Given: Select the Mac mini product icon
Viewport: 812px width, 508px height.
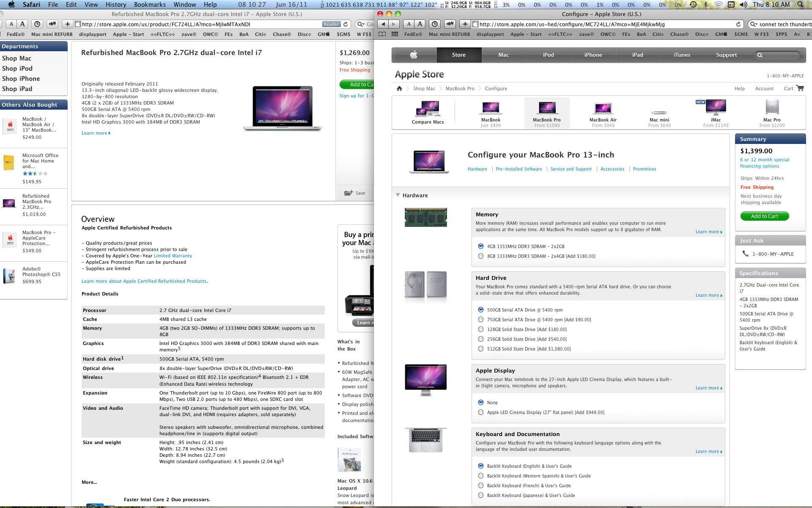Looking at the screenshot, I should (659, 113).
